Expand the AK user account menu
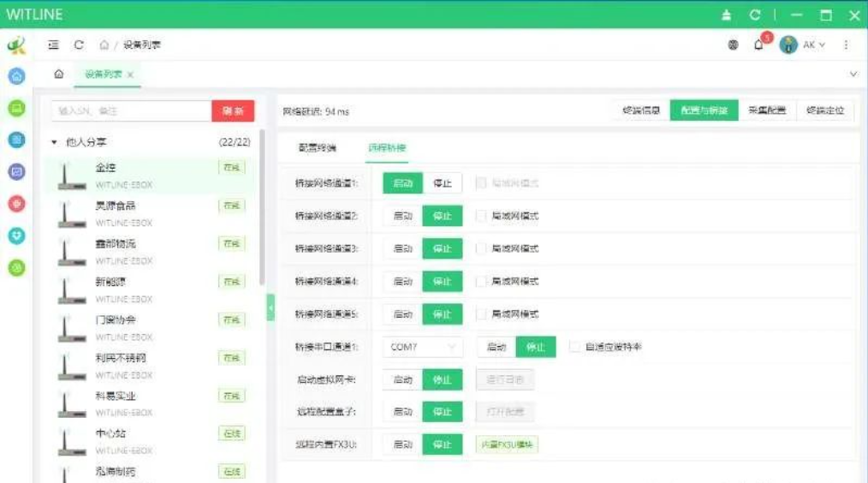 pos(811,45)
